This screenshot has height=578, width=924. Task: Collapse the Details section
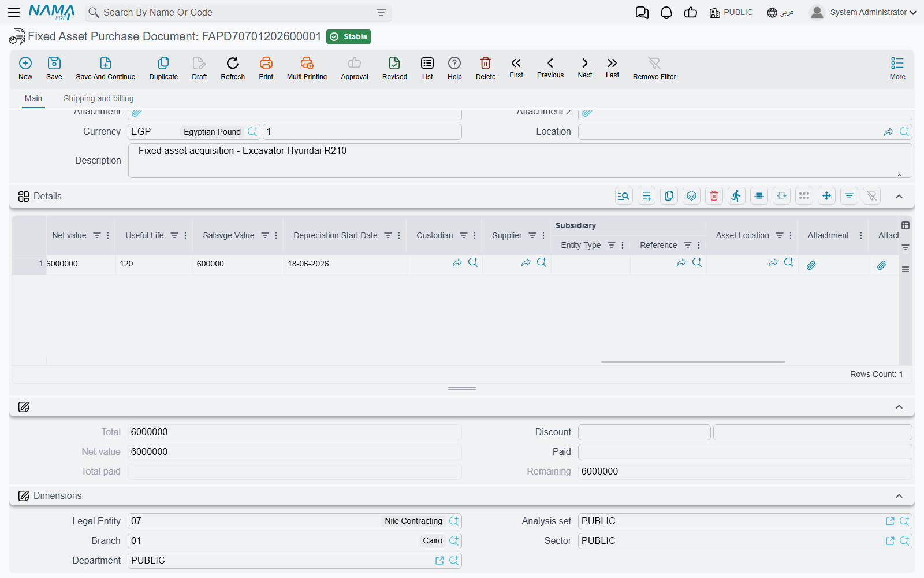coord(899,197)
